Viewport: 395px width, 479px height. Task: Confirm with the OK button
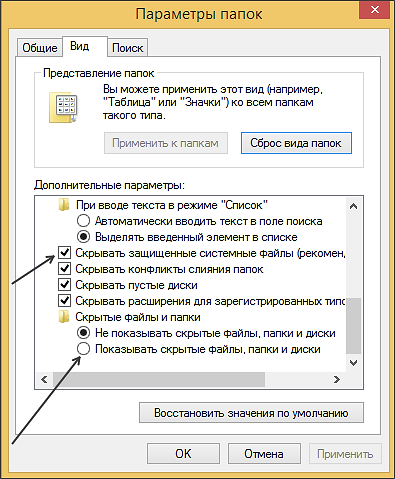pyautogui.click(x=183, y=454)
